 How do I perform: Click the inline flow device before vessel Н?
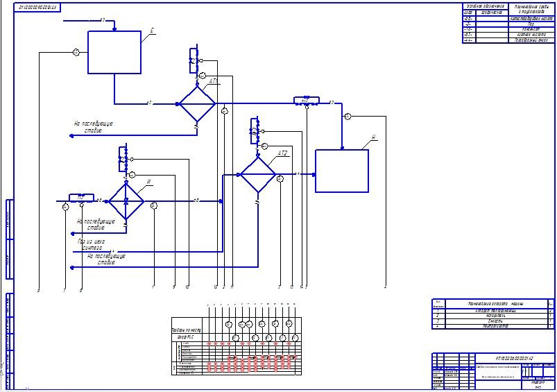(x=305, y=100)
